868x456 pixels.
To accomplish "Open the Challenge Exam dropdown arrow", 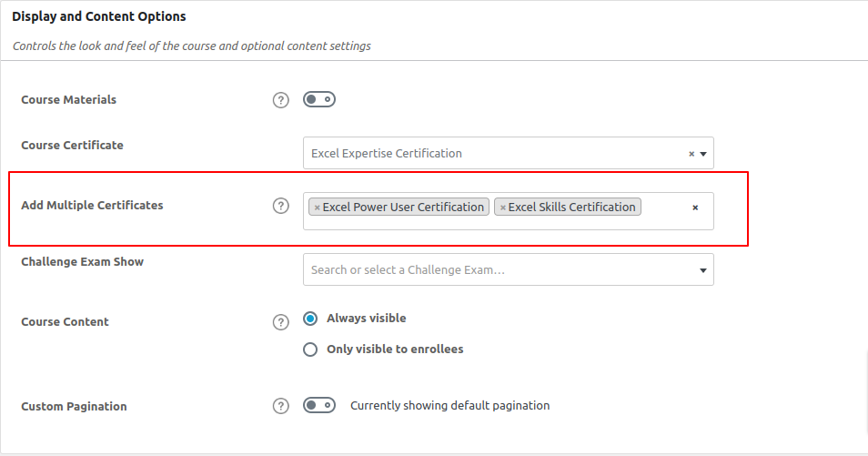I will pos(703,270).
